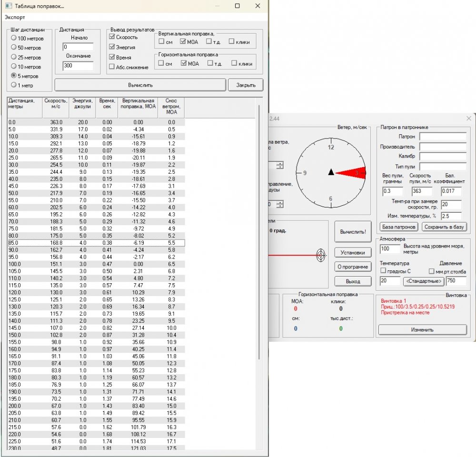Click the Выход exit button

pos(353,281)
